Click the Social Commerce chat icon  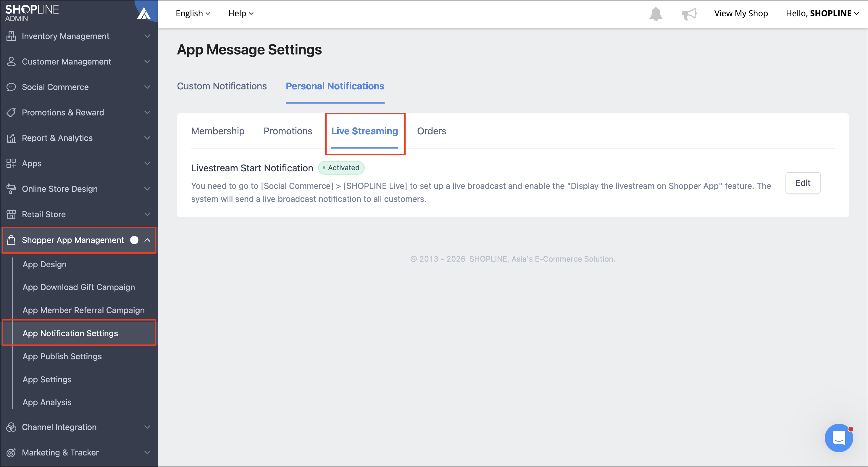[x=11, y=87]
